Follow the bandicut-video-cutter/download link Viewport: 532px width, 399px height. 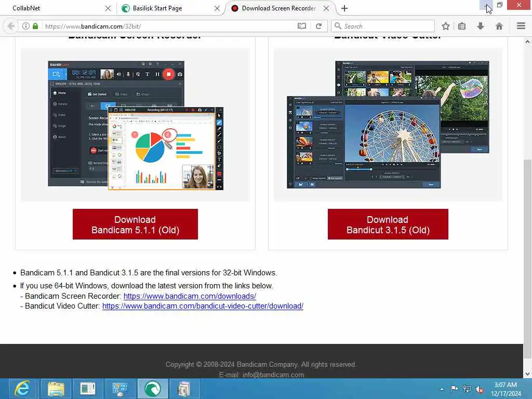coord(203,306)
